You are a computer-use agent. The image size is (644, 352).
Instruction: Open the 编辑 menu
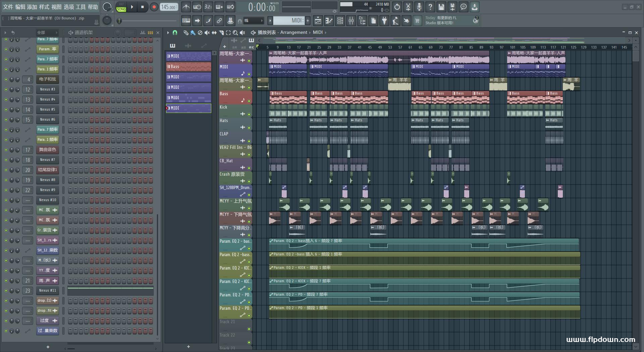20,7
